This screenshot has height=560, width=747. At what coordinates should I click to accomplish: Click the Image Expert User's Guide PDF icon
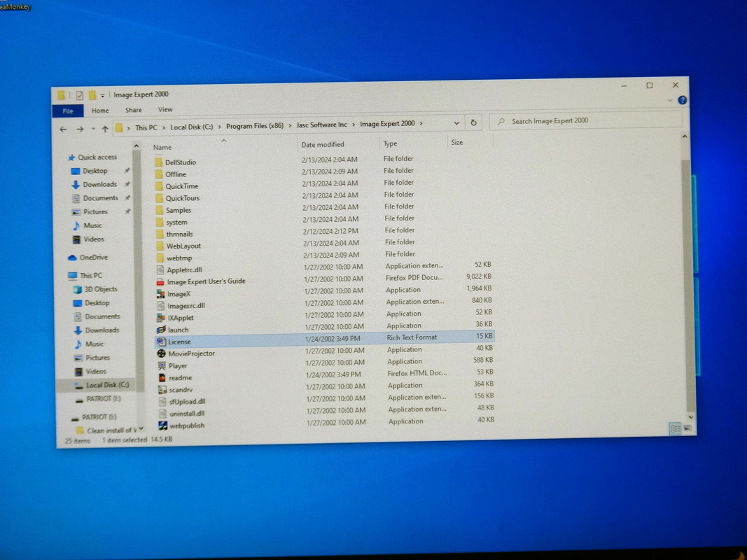(160, 282)
